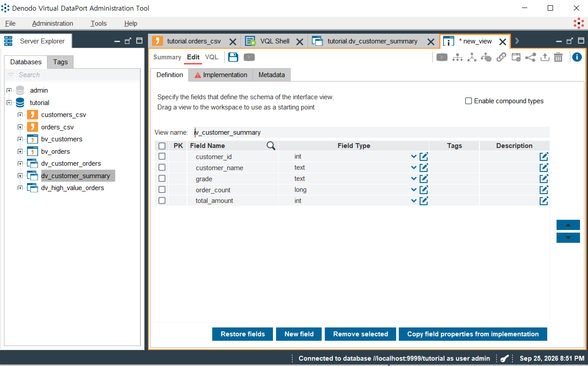Switch to the Implementation tab
588x366 pixels.
[221, 75]
